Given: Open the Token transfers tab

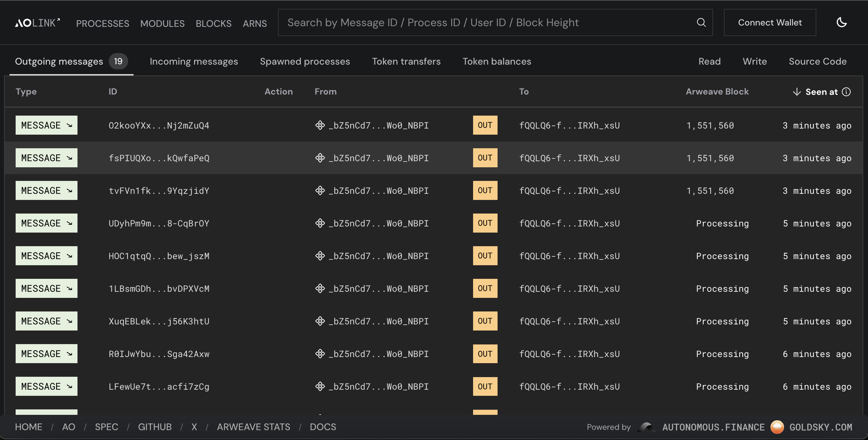Looking at the screenshot, I should tap(406, 62).
